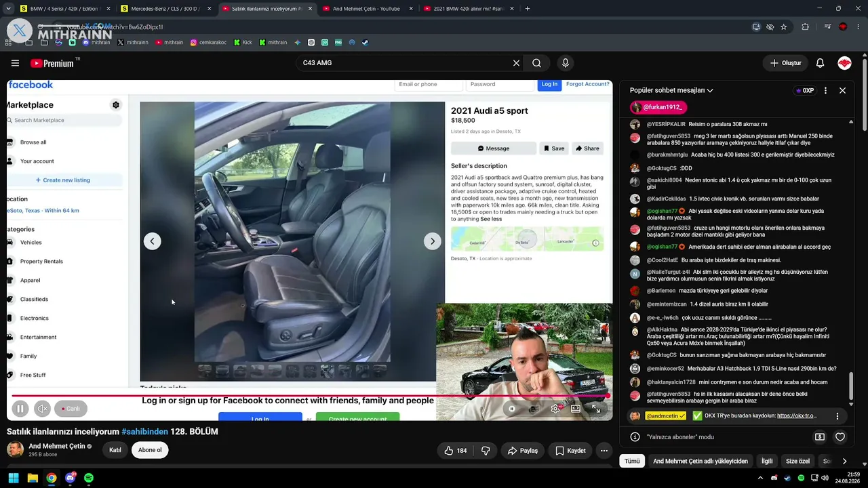Share the video with Paylaş
The width and height of the screenshot is (868, 488).
[x=522, y=451]
